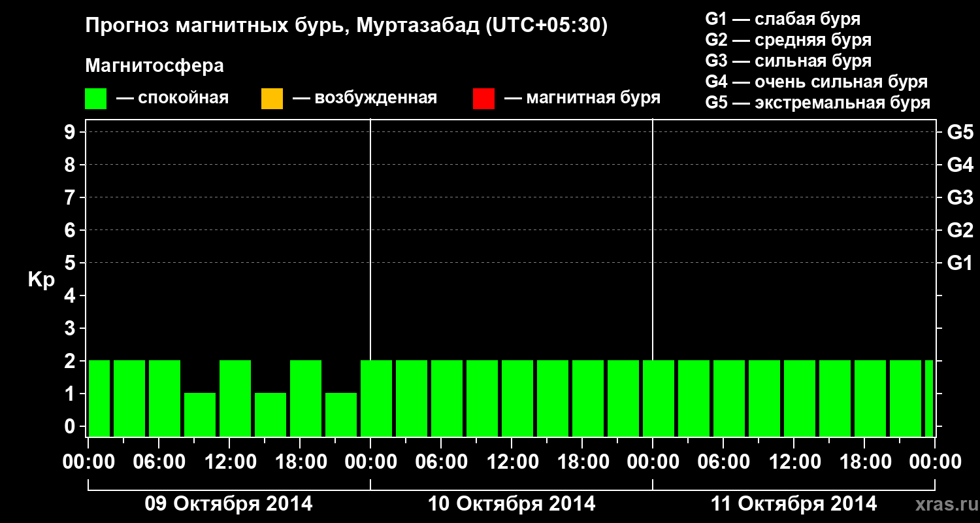
Task: Click 'G4 — очень сильная буря' legend line
Action: 817,82
